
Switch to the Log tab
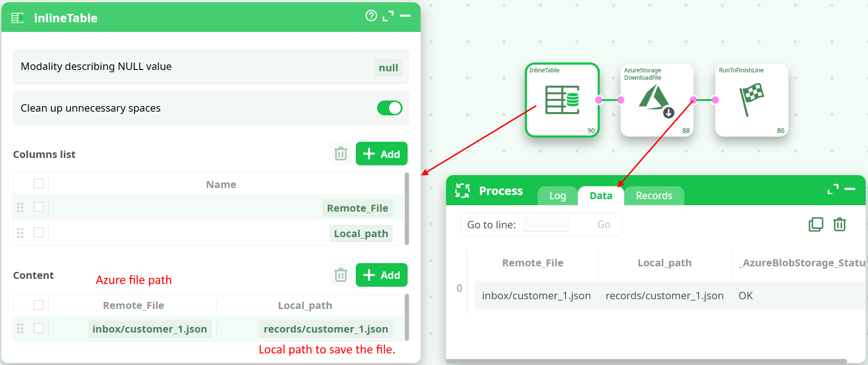pos(558,196)
